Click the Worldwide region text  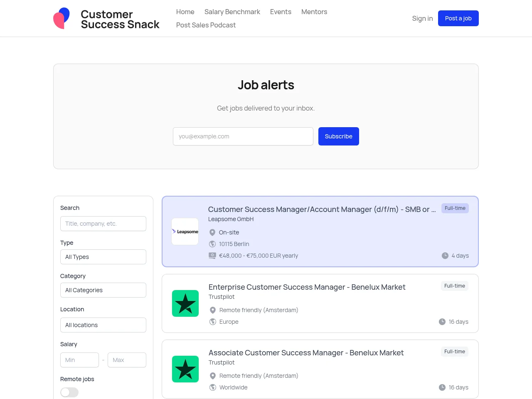pyautogui.click(x=234, y=387)
